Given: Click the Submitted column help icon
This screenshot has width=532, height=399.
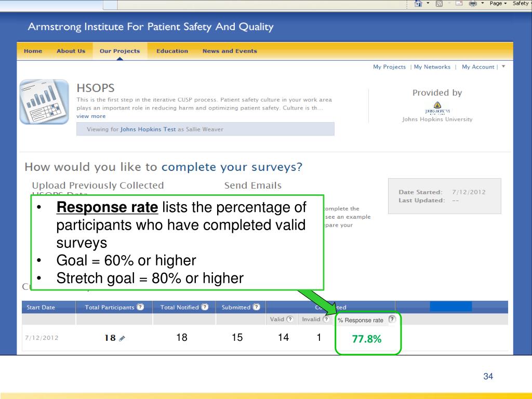Looking at the screenshot, I should [x=257, y=307].
